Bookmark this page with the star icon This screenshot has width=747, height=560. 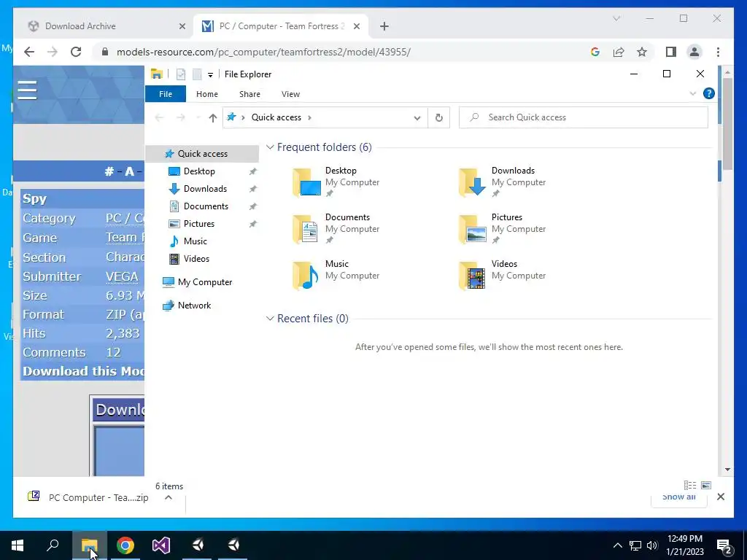[x=642, y=52]
